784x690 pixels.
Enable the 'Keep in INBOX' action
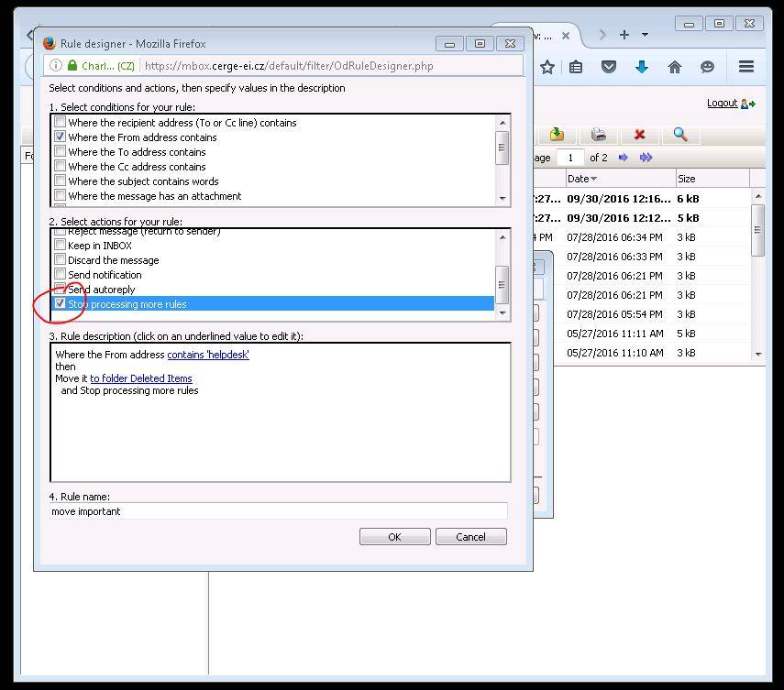click(60, 245)
